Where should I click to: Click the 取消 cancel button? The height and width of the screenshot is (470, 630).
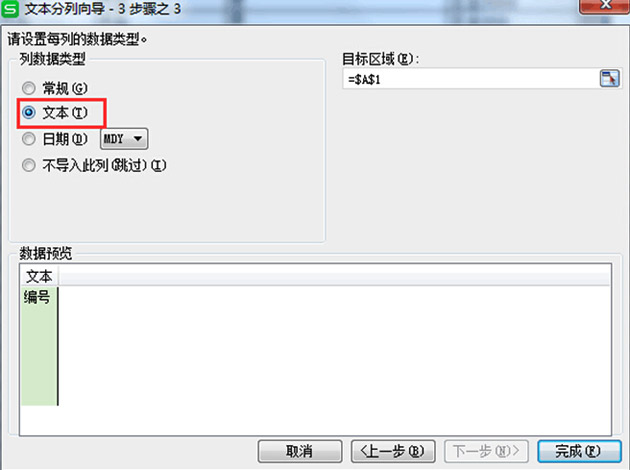[x=300, y=451]
